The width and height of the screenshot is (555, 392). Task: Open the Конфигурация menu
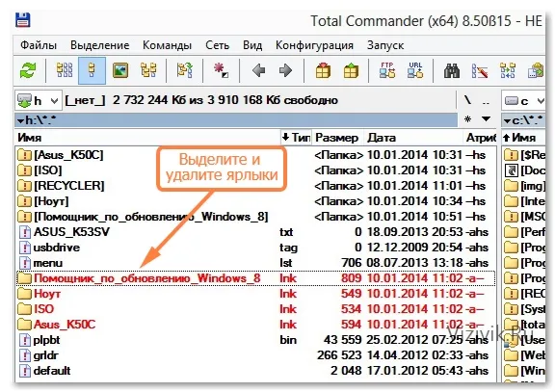pos(314,45)
